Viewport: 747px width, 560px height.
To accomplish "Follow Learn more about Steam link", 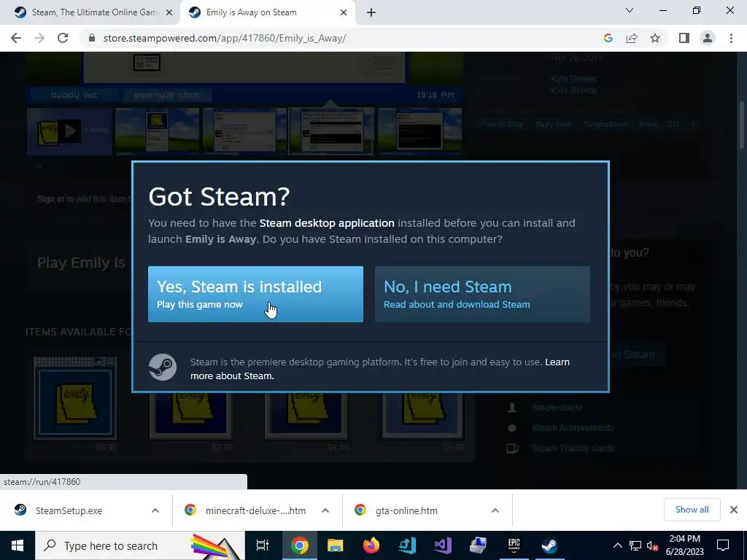I will (379, 369).
